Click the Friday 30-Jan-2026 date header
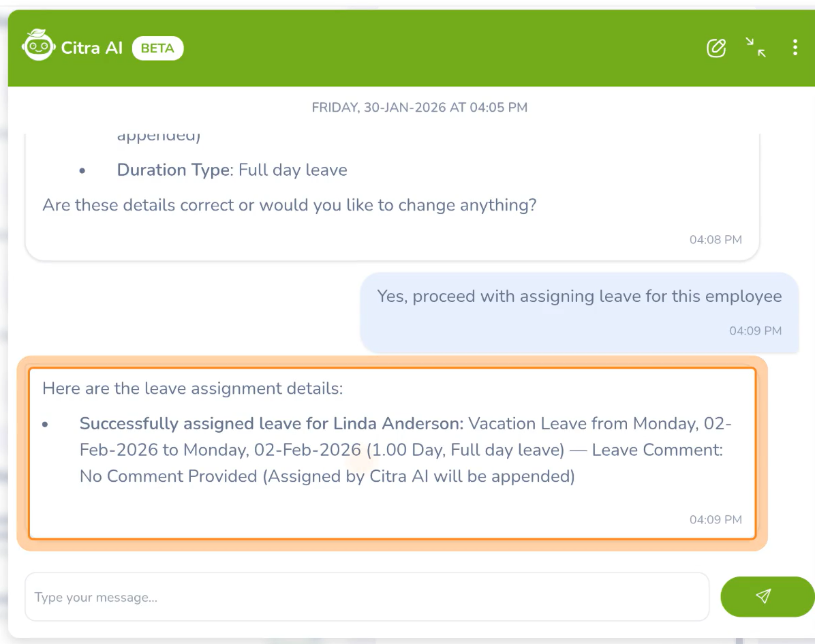815x644 pixels. point(419,107)
